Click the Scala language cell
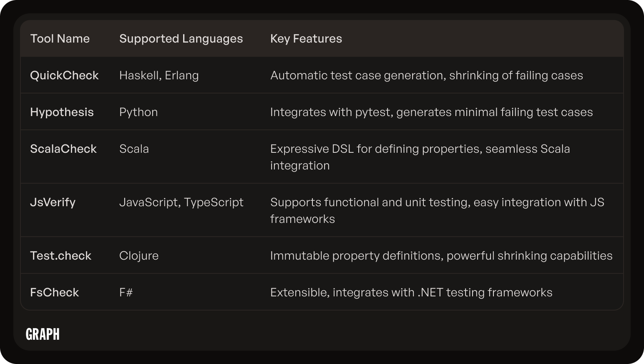Image resolution: width=644 pixels, height=364 pixels. [x=134, y=149]
